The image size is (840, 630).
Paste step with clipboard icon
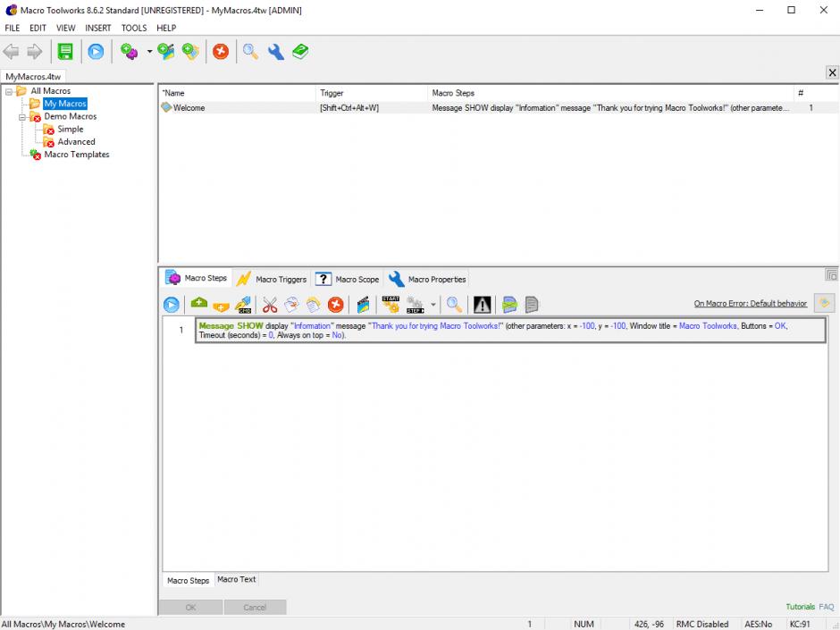[x=314, y=305]
